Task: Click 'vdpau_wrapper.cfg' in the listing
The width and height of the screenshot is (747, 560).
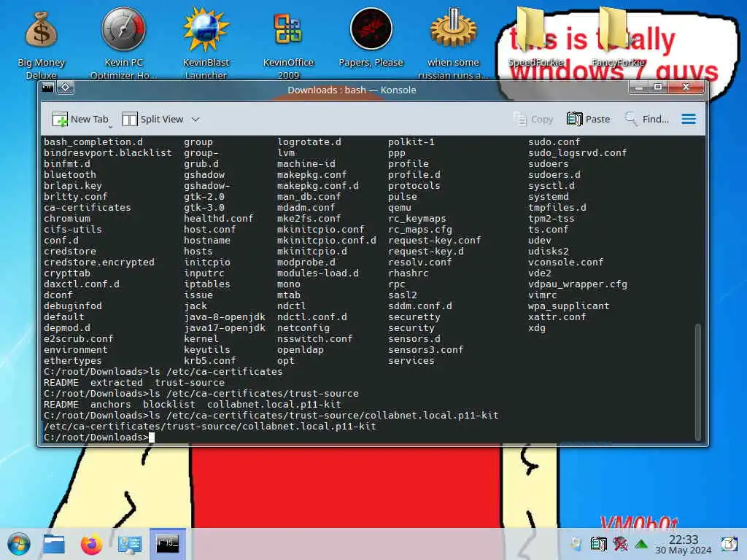Action: (x=578, y=284)
